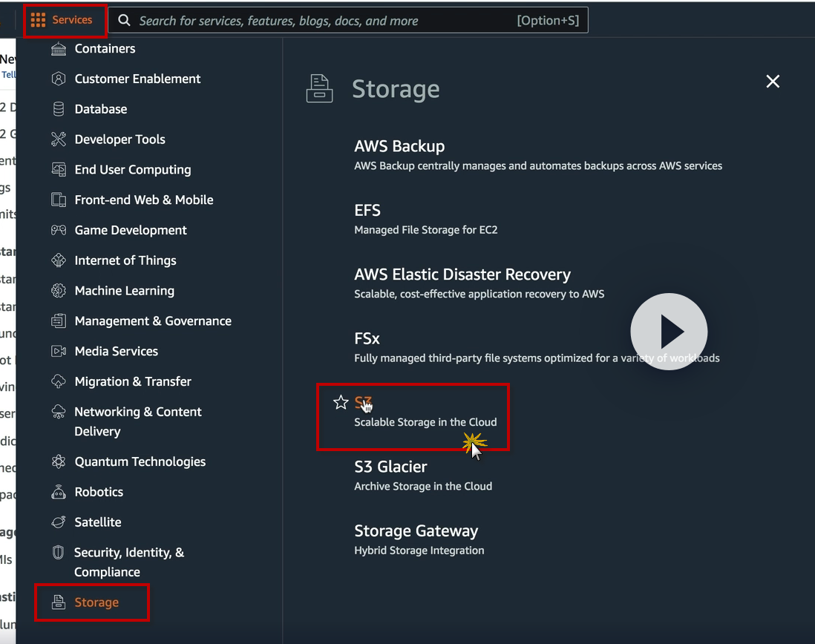
Task: Click the Networking & Content Delivery icon
Action: (59, 412)
